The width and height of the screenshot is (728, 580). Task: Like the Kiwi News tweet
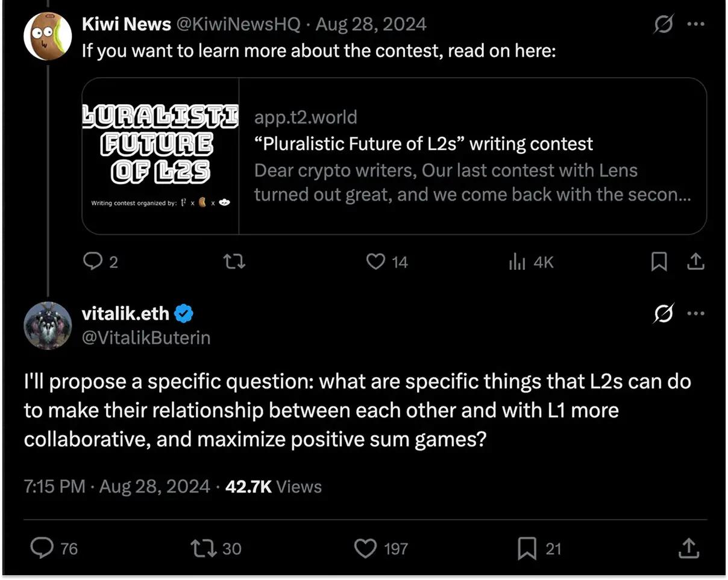point(376,261)
